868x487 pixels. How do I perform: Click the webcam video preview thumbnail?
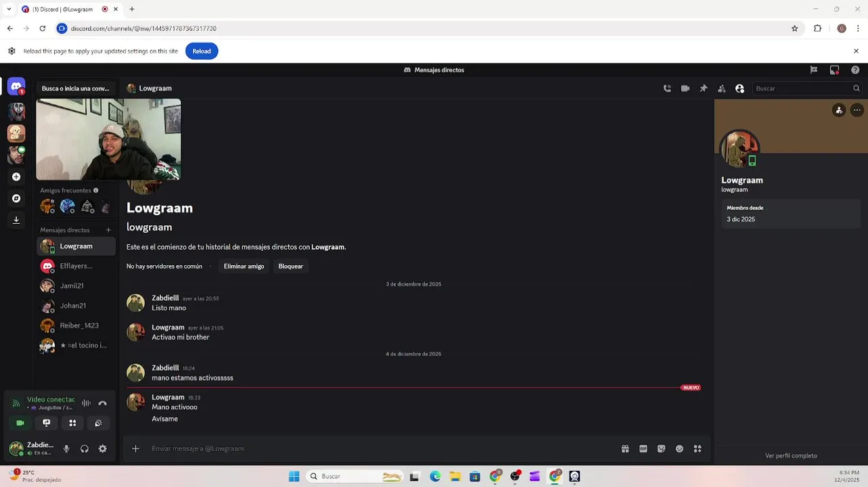[x=108, y=139]
